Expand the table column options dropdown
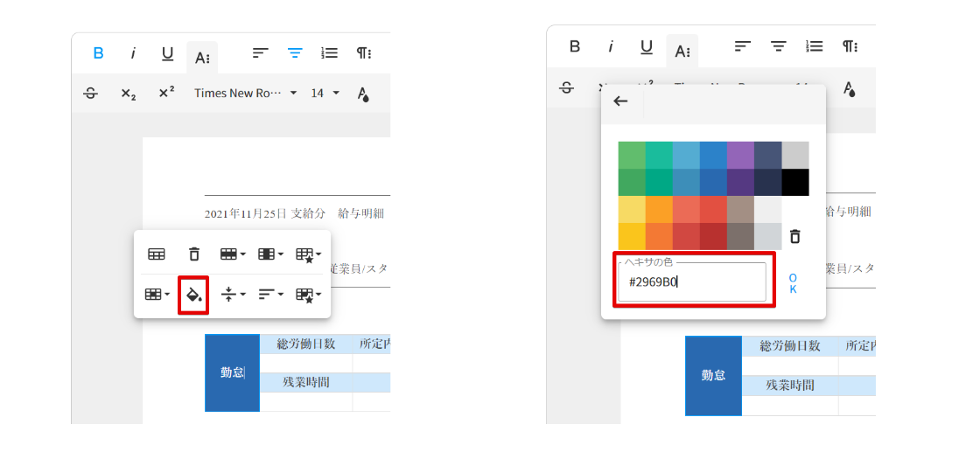Viewport: 980px width, 459px height. point(269,254)
